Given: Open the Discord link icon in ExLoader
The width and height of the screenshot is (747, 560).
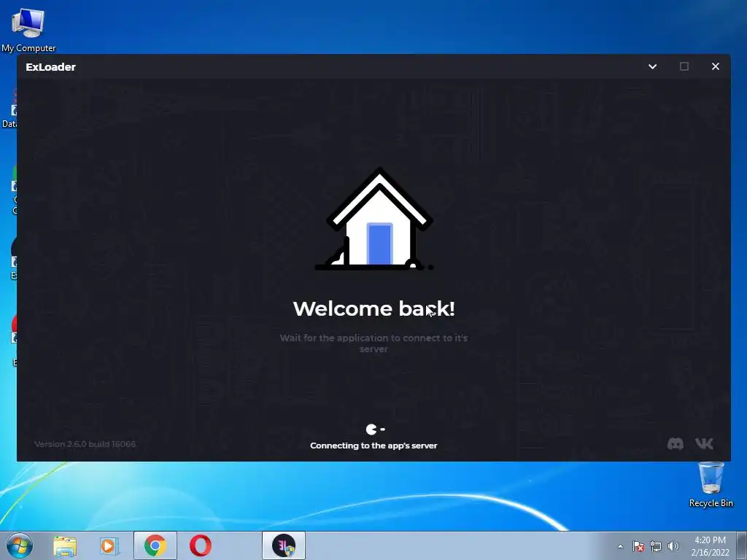Looking at the screenshot, I should (x=675, y=444).
